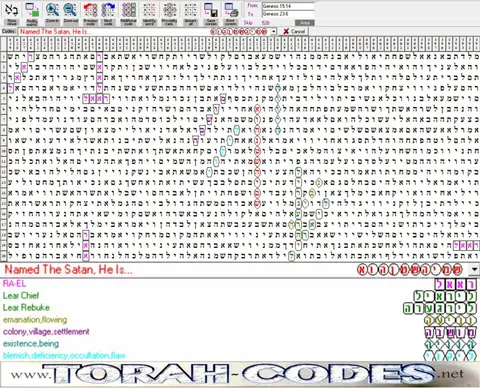The height and width of the screenshot is (388, 480).
Task: Click the To field showing Genesis 23:6
Action: click(288, 14)
